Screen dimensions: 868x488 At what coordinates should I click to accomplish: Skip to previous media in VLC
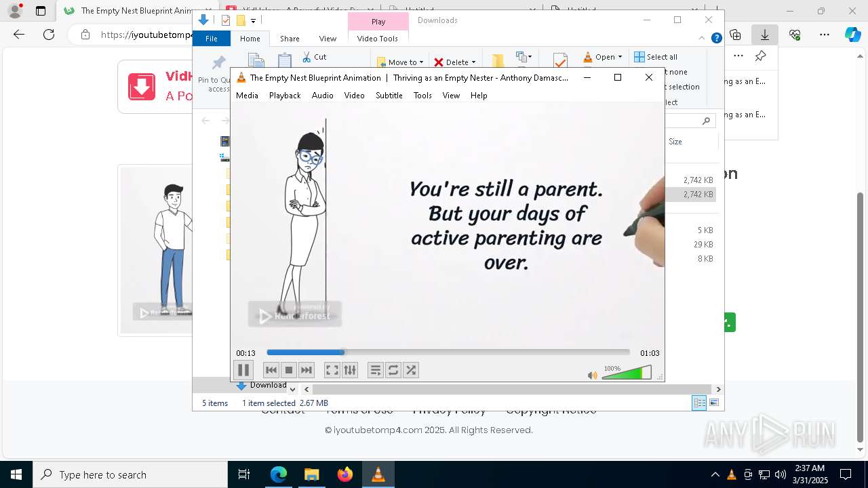pyautogui.click(x=271, y=370)
